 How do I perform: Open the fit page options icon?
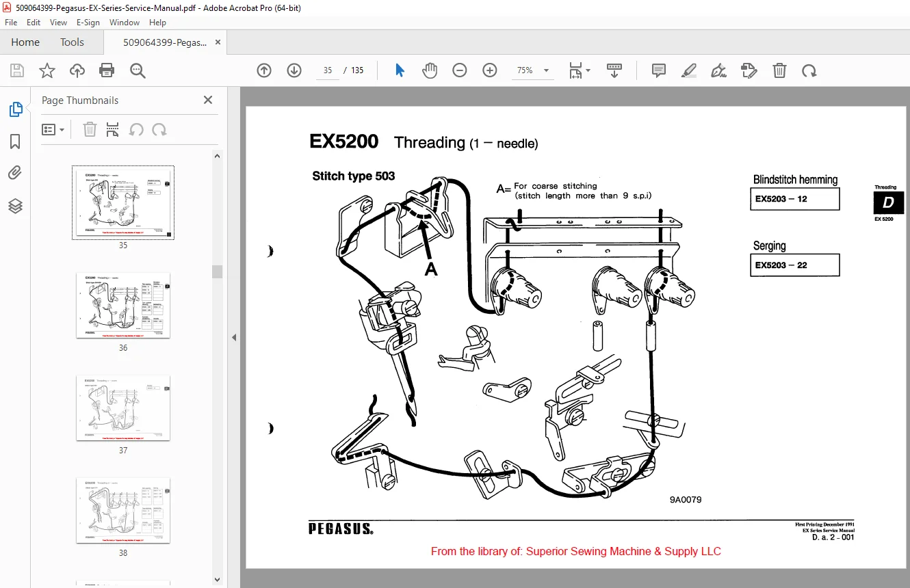click(x=580, y=70)
